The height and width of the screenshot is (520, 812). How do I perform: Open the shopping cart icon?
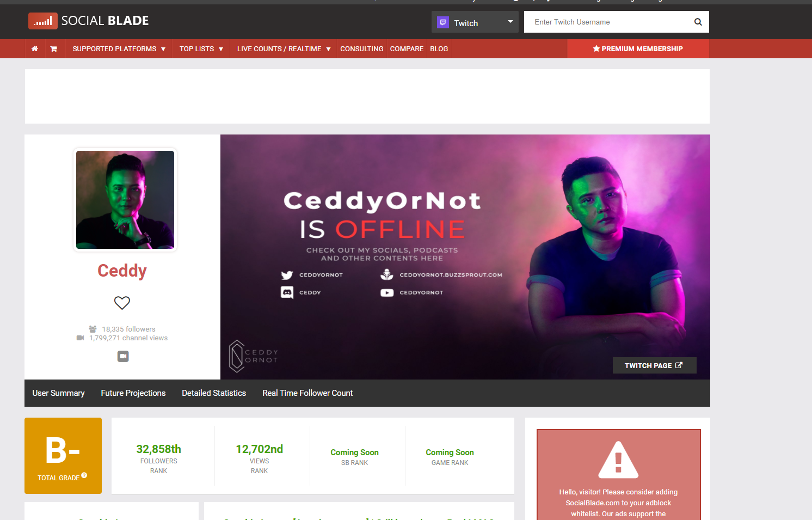[53, 49]
